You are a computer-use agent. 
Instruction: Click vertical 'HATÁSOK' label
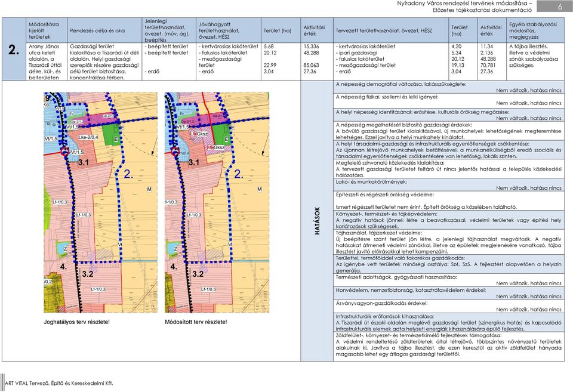point(317,221)
